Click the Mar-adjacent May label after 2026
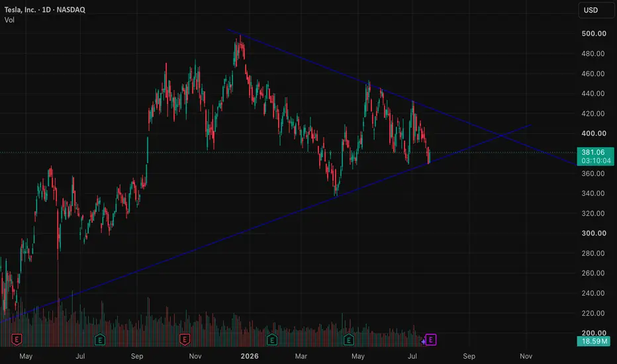Viewport: 617px width, 364px height. [357, 356]
